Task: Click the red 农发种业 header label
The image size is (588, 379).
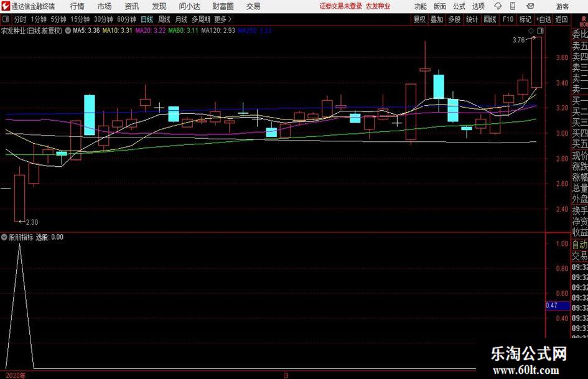Action: click(x=378, y=6)
